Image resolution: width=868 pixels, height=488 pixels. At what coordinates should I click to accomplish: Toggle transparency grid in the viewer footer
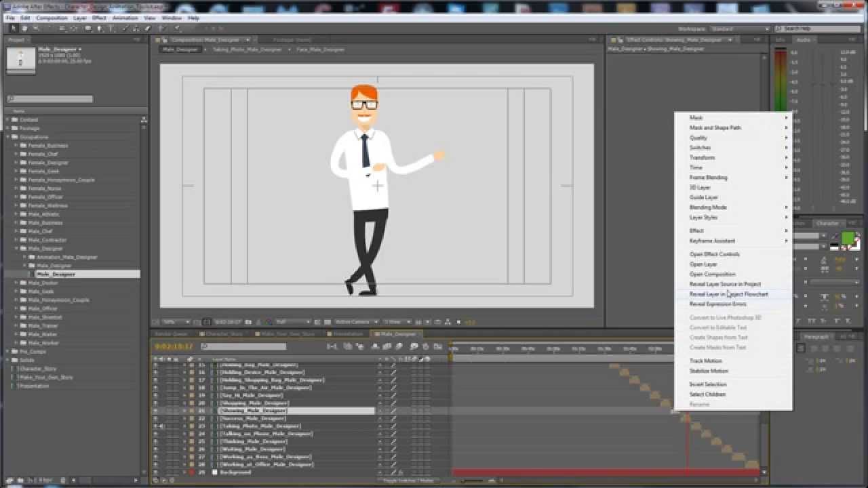coord(328,322)
